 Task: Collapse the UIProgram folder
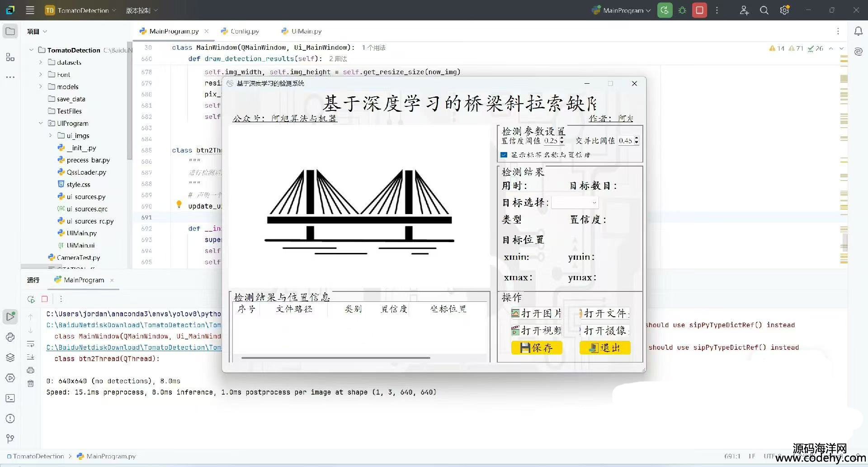point(41,123)
